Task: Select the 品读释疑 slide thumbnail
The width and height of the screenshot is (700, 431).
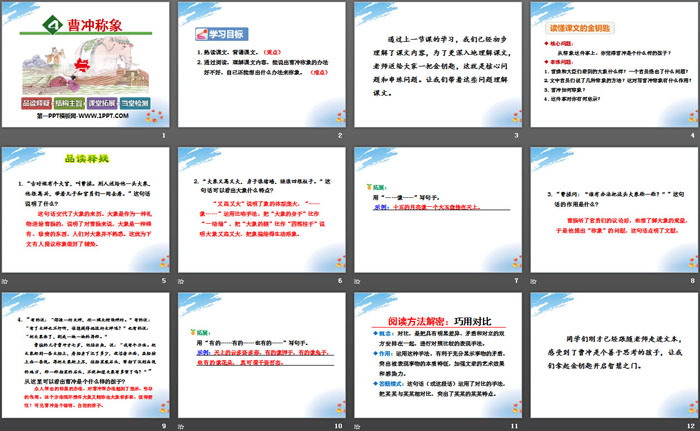Action: pos(86,210)
